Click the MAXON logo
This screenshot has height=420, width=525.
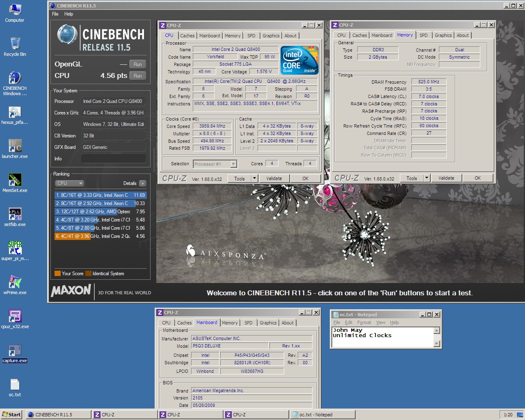pyautogui.click(x=71, y=291)
